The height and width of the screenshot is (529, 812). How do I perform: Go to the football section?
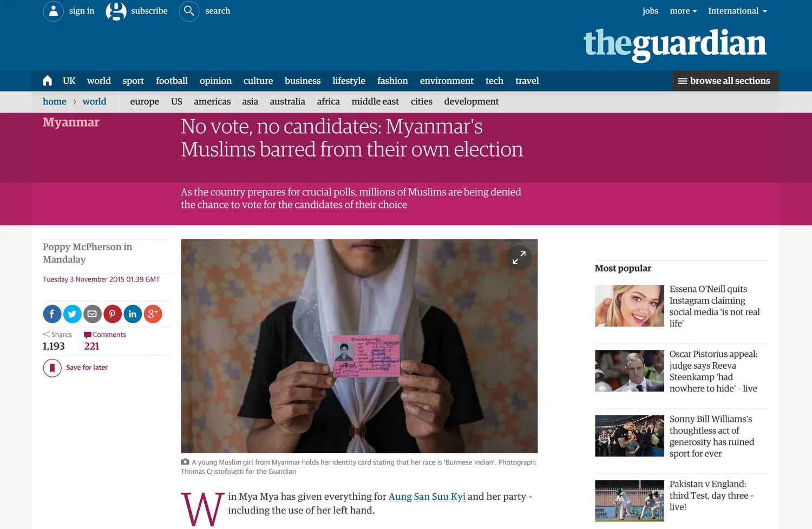[x=172, y=81]
